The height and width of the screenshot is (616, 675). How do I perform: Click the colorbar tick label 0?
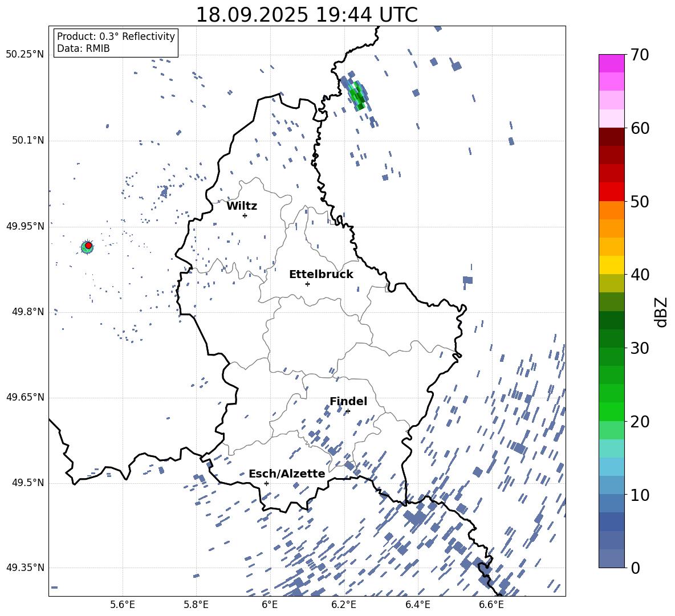point(635,568)
